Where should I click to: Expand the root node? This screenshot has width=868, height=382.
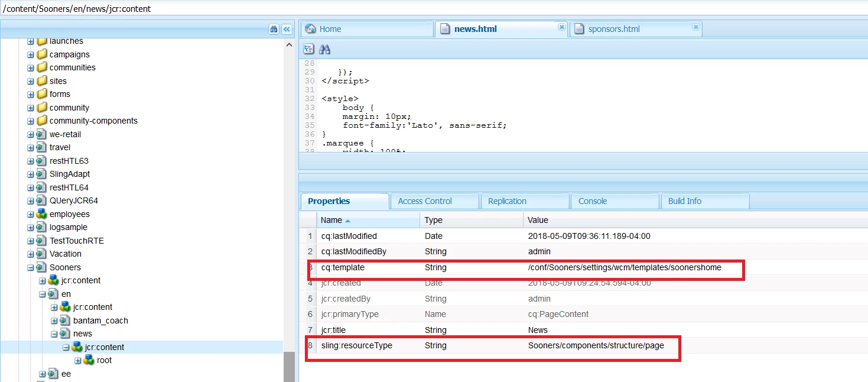click(78, 361)
